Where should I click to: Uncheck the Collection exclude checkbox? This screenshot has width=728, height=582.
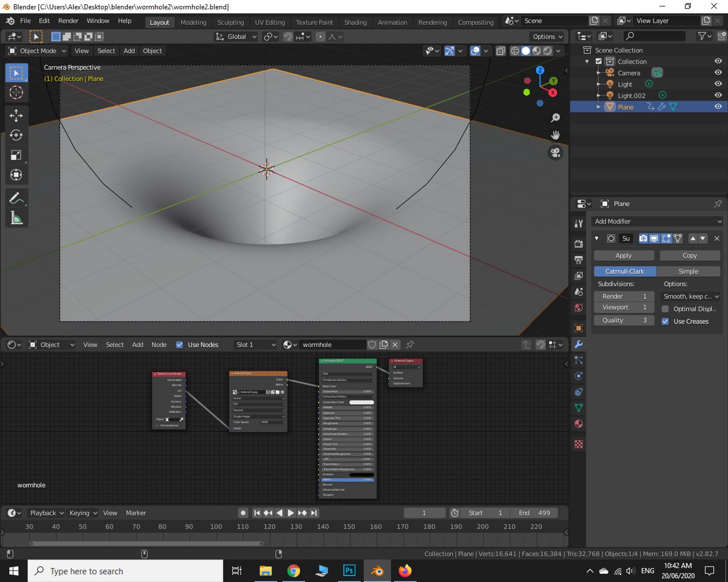tap(599, 61)
